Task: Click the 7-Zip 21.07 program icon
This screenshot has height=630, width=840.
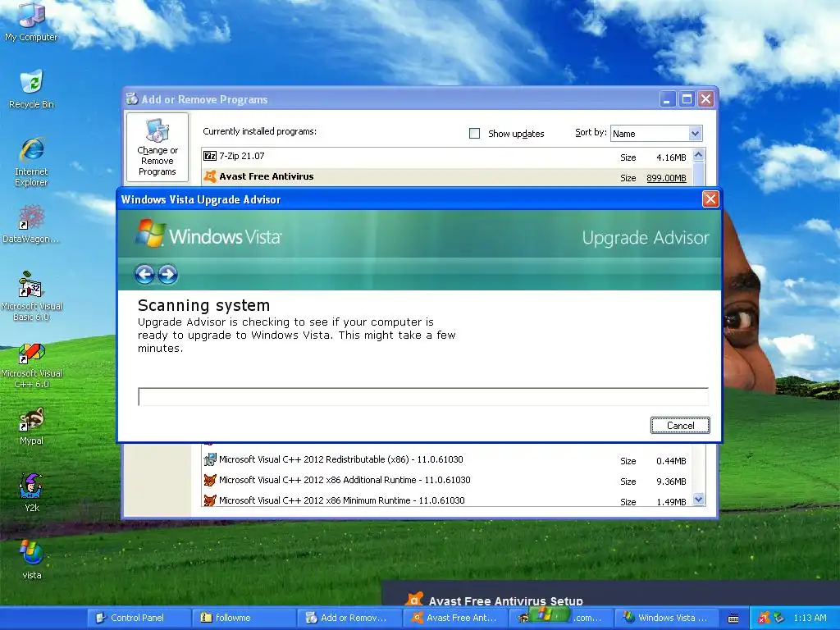Action: [x=210, y=156]
